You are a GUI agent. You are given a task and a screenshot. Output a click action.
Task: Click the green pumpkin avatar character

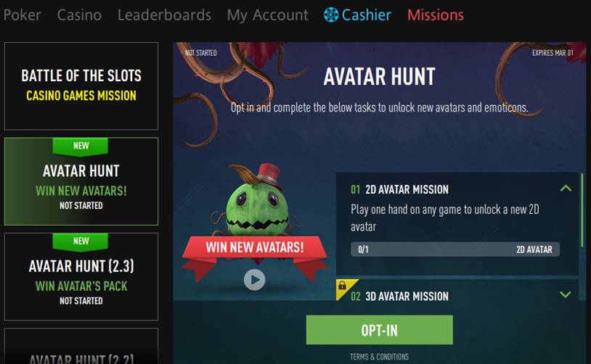pos(257,200)
